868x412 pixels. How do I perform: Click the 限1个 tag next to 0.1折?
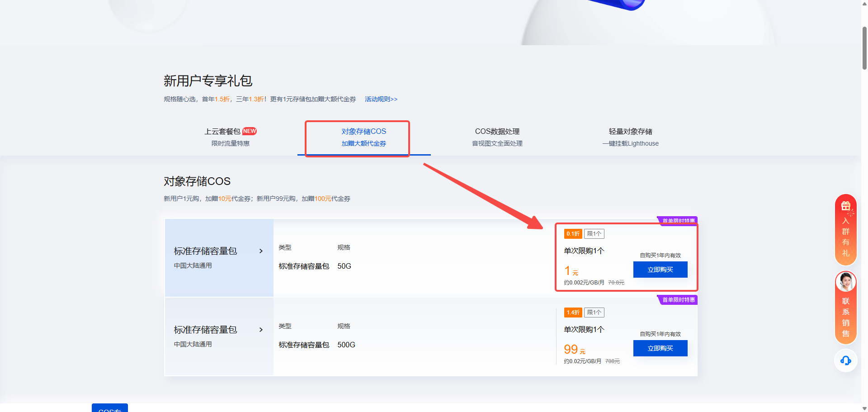(594, 234)
